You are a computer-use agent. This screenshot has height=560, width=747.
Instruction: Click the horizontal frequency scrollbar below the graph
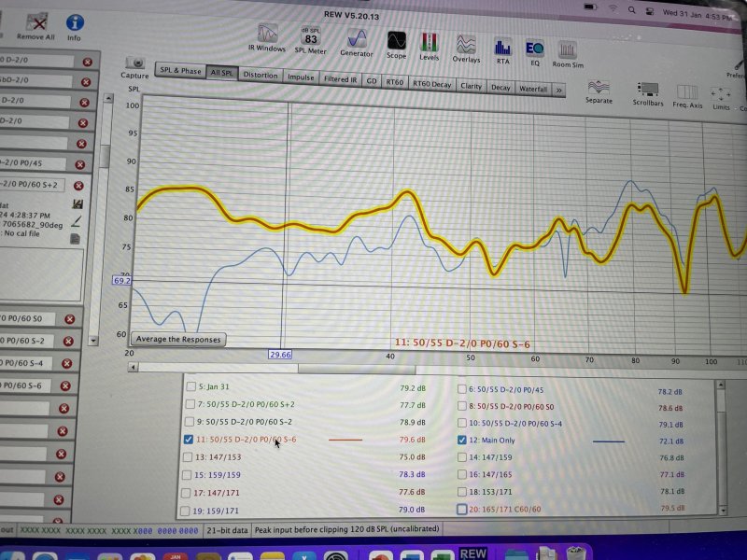[420, 367]
